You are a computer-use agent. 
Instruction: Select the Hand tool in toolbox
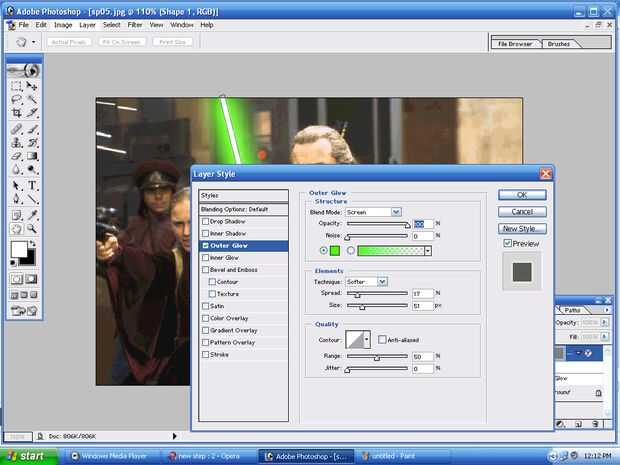coord(16,228)
